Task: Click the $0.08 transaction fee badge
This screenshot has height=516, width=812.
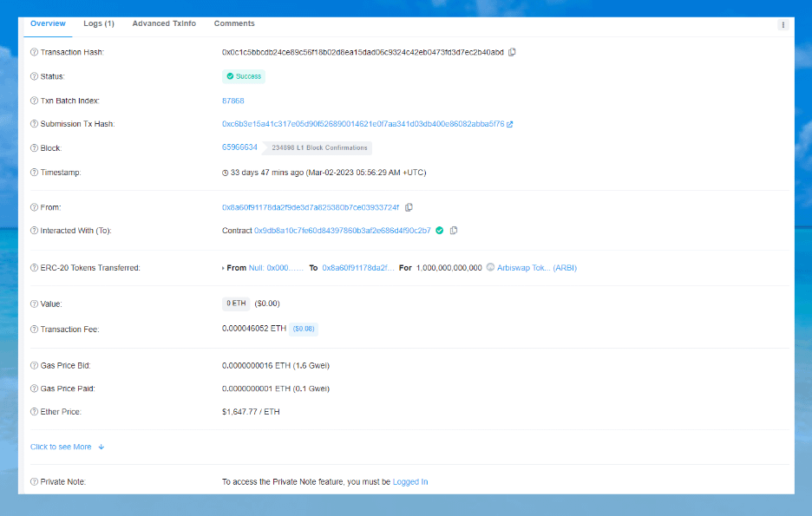Action: pyautogui.click(x=304, y=330)
